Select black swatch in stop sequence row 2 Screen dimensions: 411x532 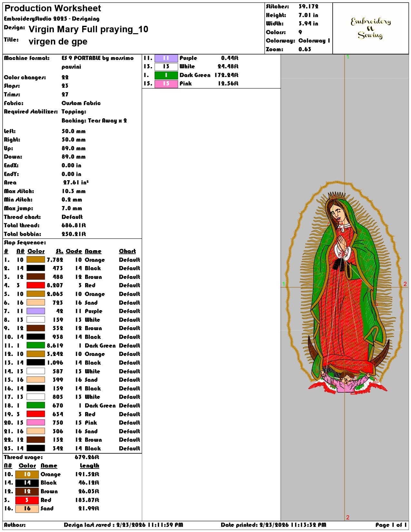pyautogui.click(x=36, y=268)
